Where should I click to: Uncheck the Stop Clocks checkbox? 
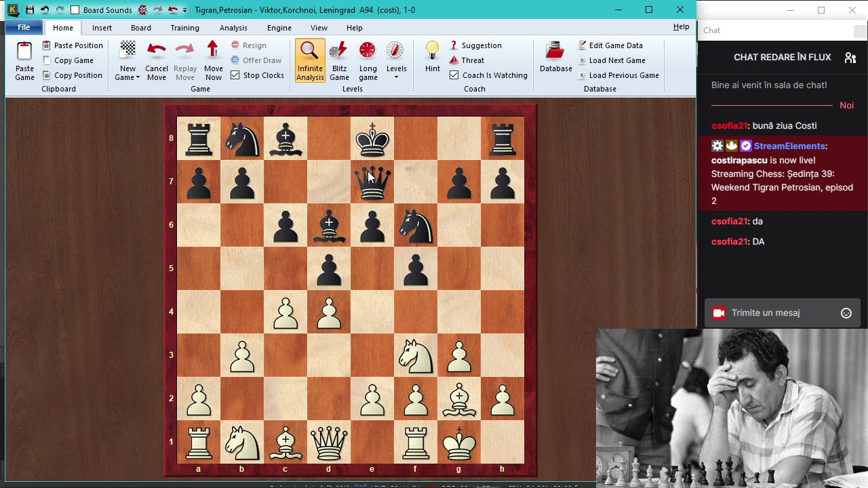tap(235, 75)
